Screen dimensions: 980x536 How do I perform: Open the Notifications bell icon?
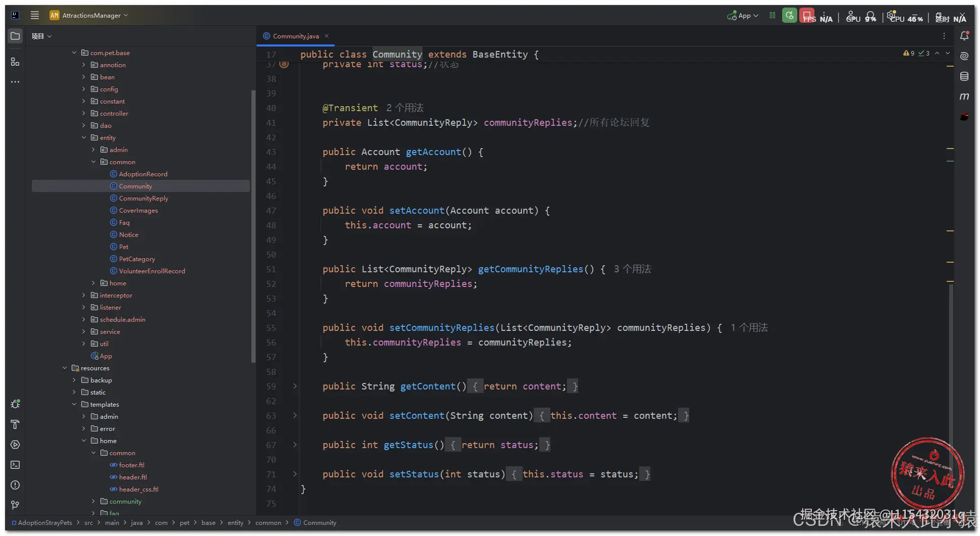point(964,36)
